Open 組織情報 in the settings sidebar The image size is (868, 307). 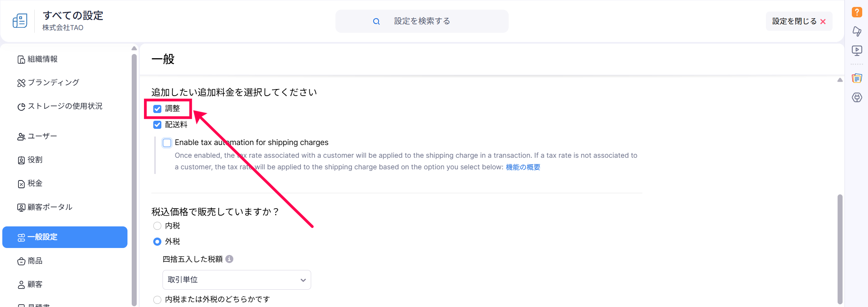coord(42,59)
